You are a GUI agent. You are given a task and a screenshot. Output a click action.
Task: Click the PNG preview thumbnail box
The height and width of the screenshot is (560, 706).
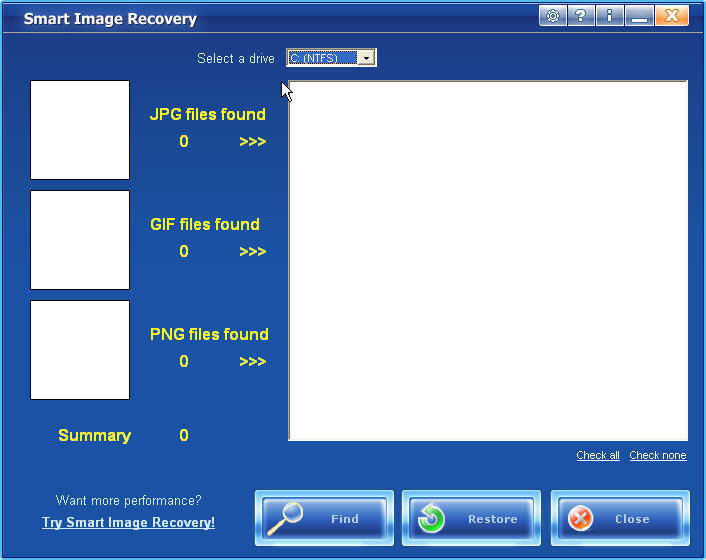(x=80, y=350)
